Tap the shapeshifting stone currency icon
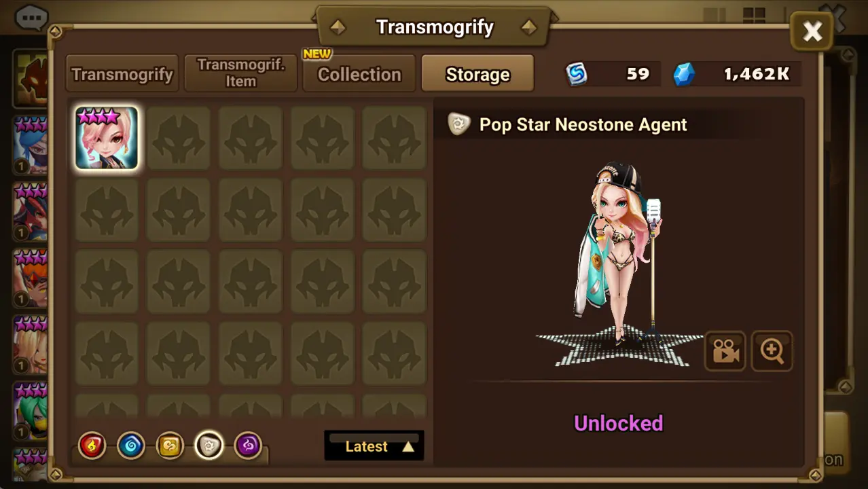Image resolution: width=868 pixels, height=489 pixels. click(577, 74)
